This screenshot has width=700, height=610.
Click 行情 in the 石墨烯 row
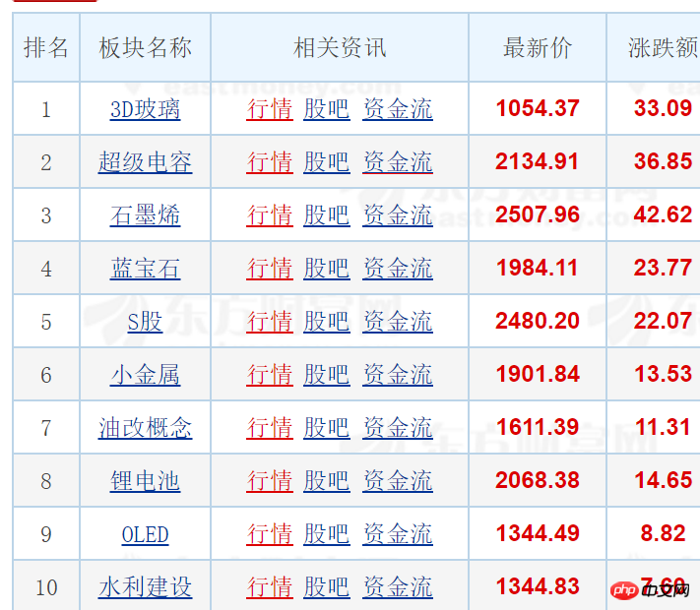point(270,215)
